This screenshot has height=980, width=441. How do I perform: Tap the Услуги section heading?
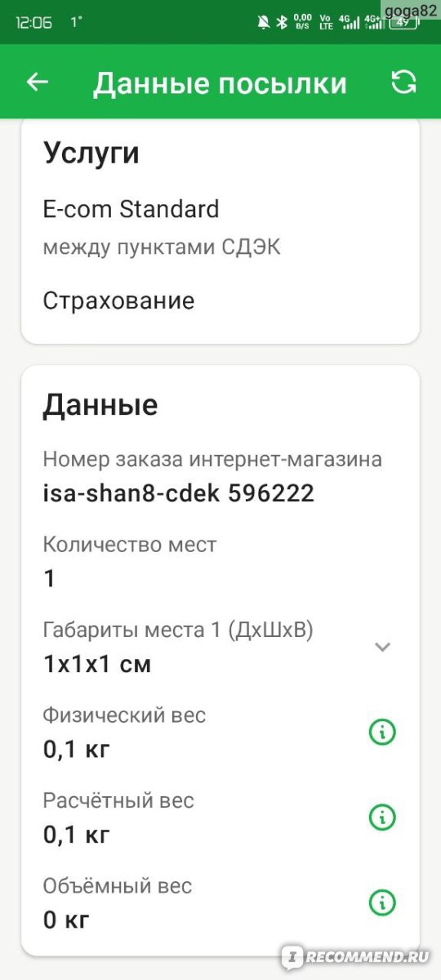coord(91,154)
